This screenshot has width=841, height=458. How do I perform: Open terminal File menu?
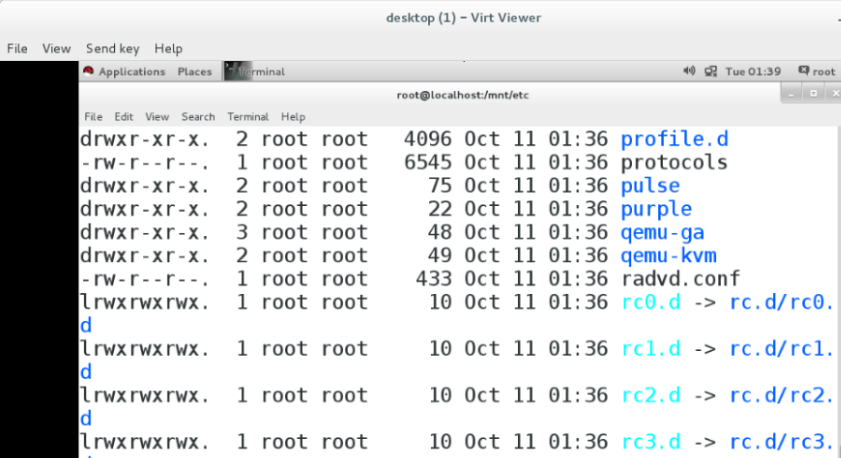(93, 117)
